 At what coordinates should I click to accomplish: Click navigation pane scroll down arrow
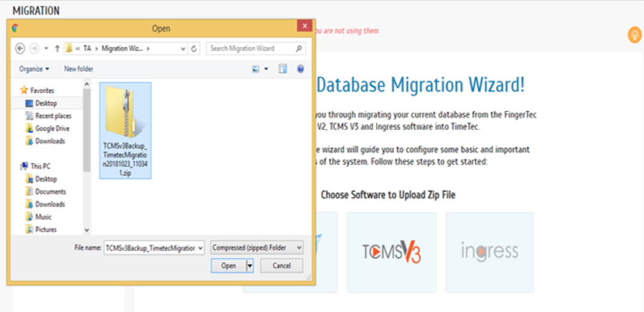pos(87,230)
